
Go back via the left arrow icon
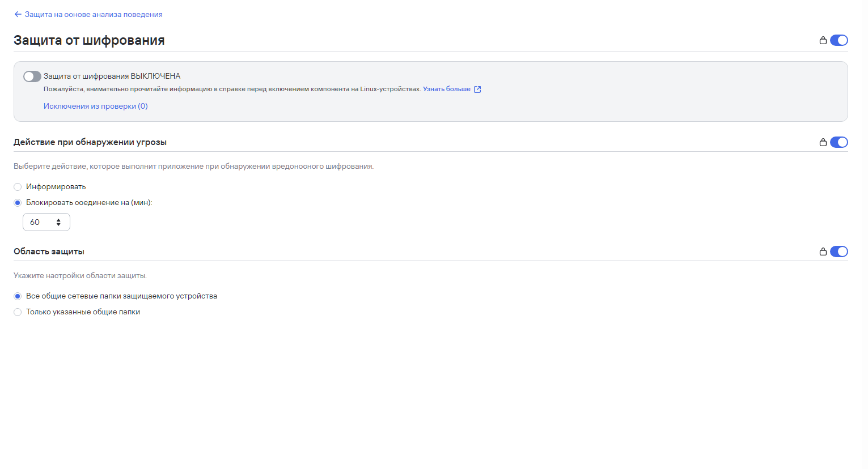(x=18, y=14)
